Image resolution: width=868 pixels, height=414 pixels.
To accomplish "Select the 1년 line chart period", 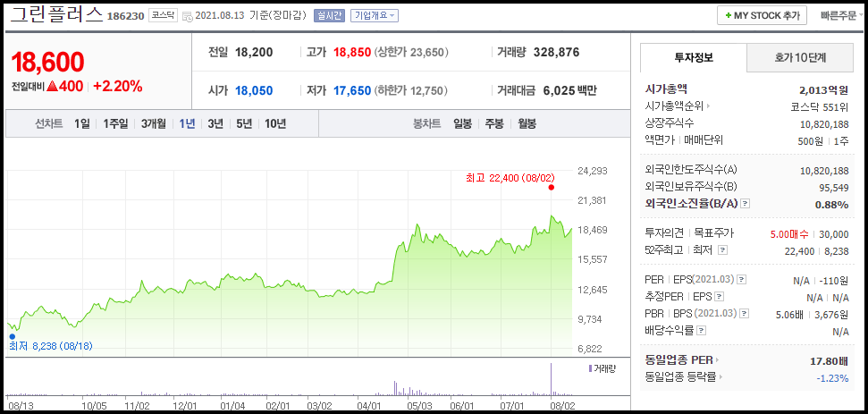I will click(x=187, y=123).
